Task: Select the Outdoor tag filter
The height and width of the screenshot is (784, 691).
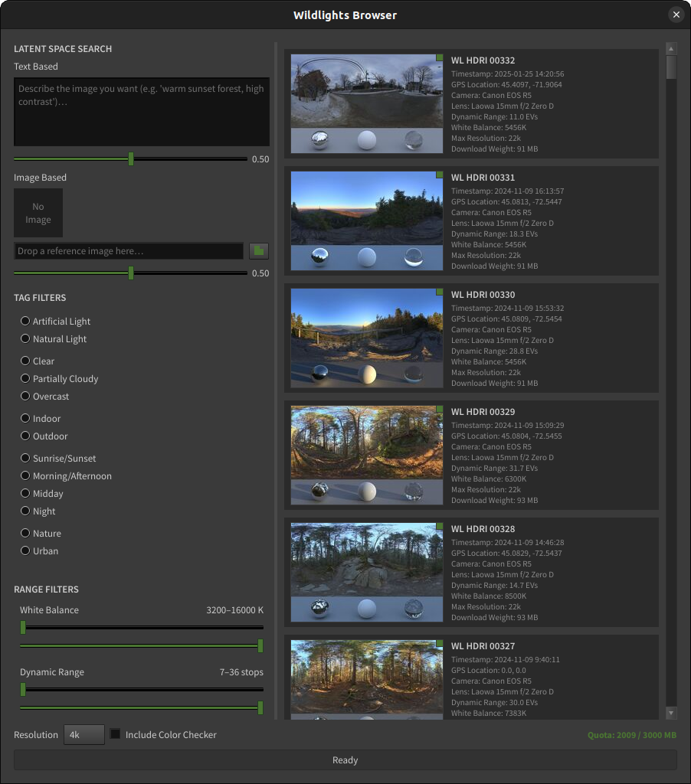Action: click(44, 436)
